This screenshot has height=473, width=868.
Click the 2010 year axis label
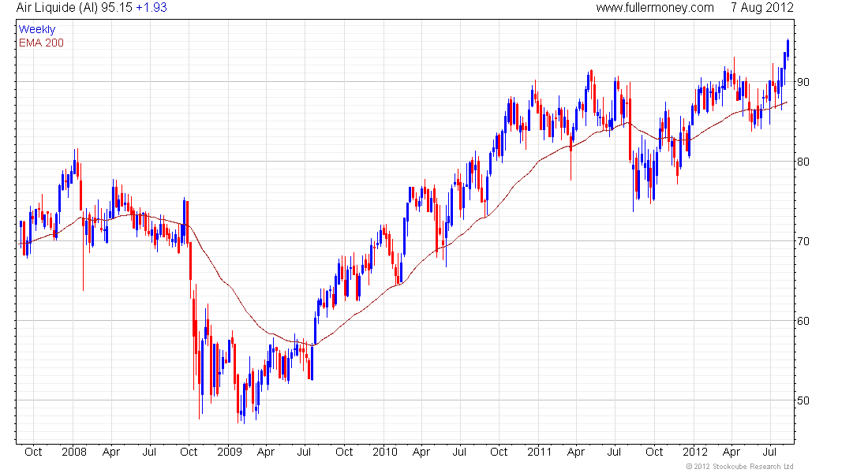[385, 452]
